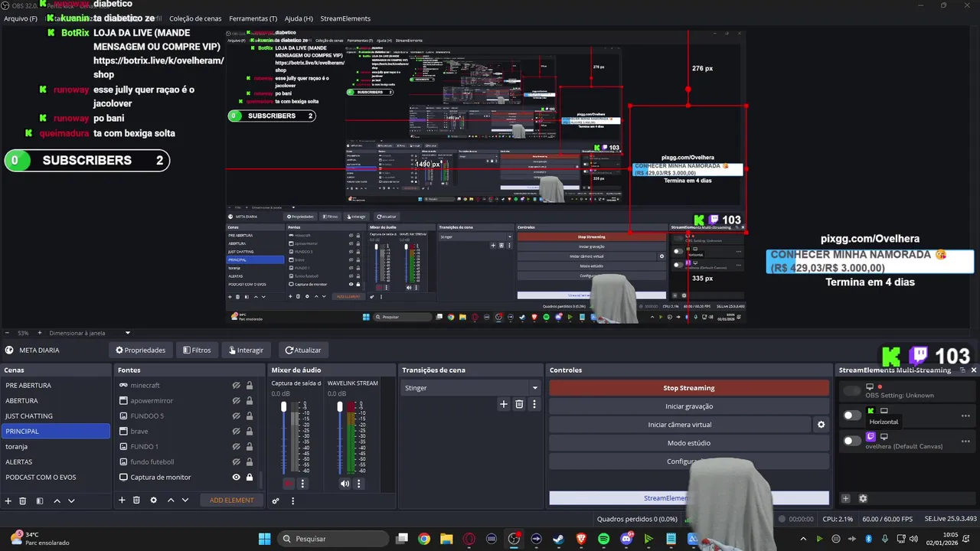Add a new scene with plus icon

8,500
